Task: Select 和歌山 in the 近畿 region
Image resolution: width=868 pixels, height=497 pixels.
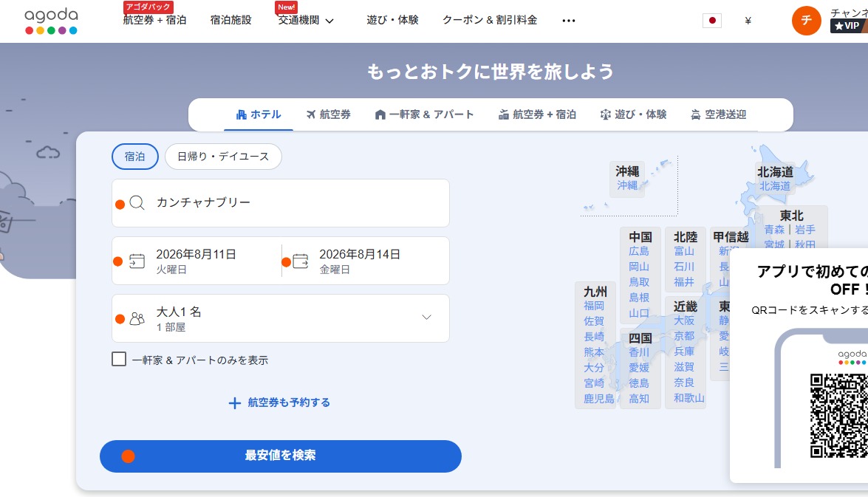Action: tap(689, 398)
